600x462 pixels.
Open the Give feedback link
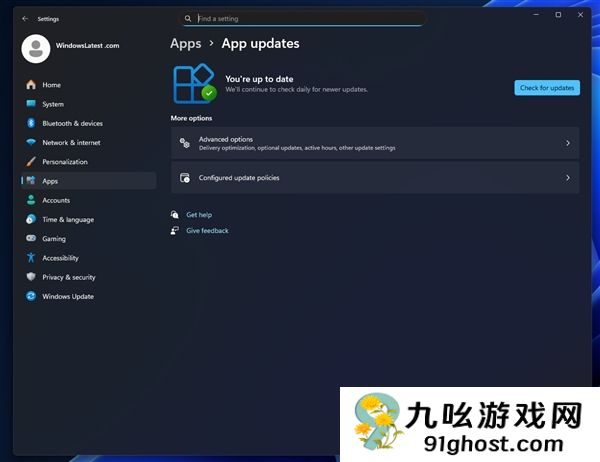(207, 230)
